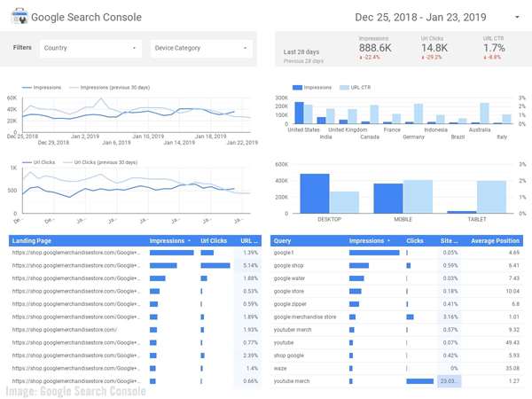Click the 'google shop' query row
Viewport: 532px width, 399px height.
396,265
